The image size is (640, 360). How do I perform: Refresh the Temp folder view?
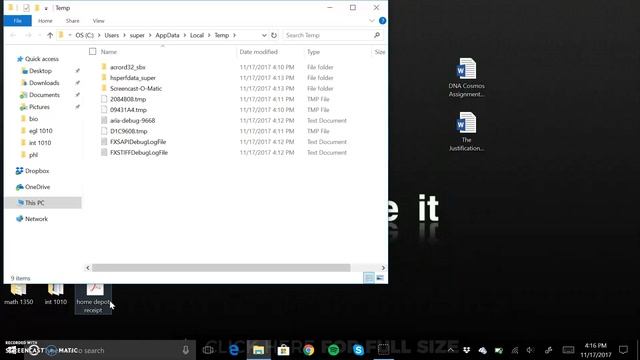(x=274, y=36)
